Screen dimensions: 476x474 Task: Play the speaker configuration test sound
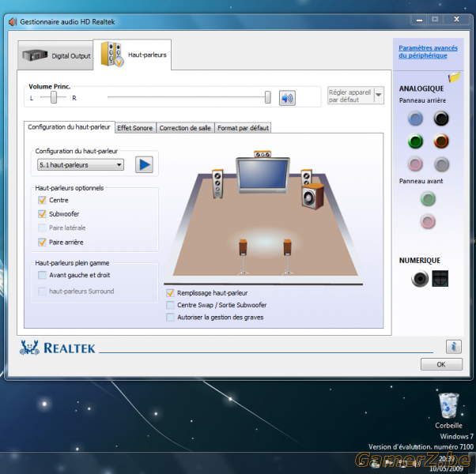point(144,164)
